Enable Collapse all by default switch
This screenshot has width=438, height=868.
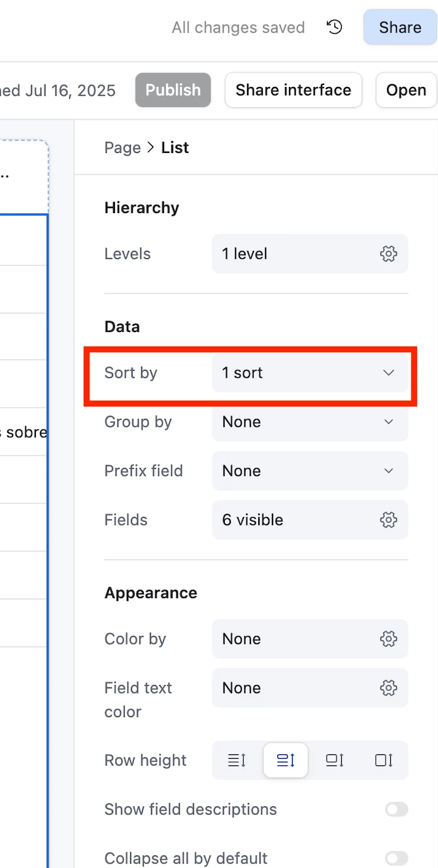pos(396,858)
